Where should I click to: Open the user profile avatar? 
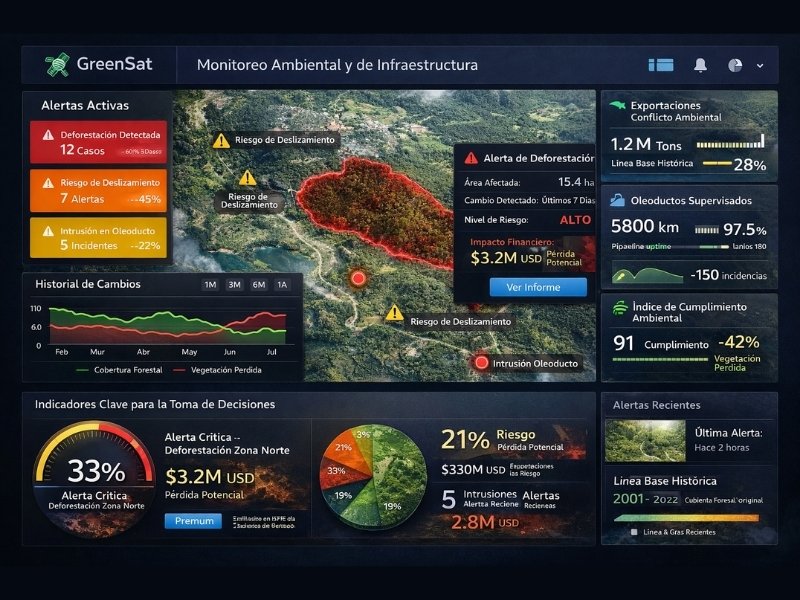pos(737,64)
